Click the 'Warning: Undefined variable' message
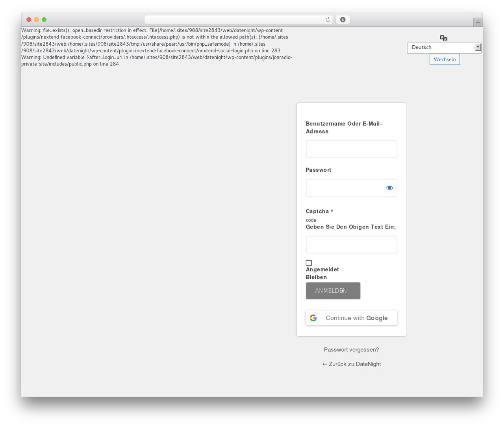The image size is (504, 427). pos(157,61)
